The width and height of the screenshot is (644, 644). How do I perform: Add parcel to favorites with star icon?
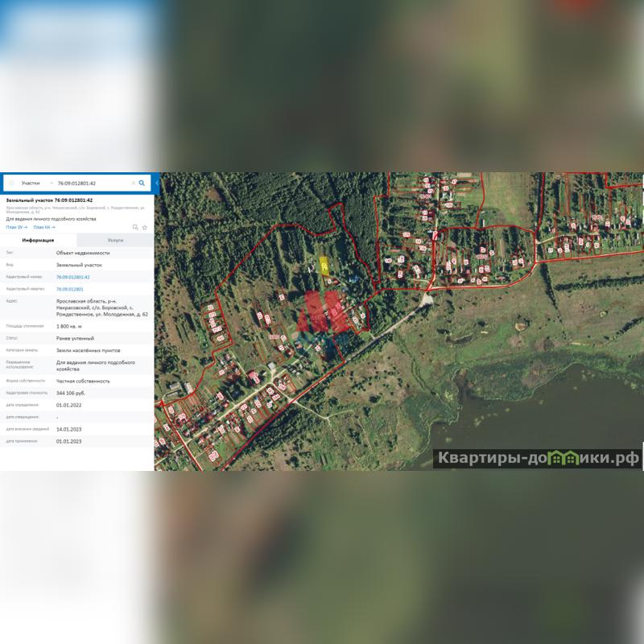[x=145, y=228]
